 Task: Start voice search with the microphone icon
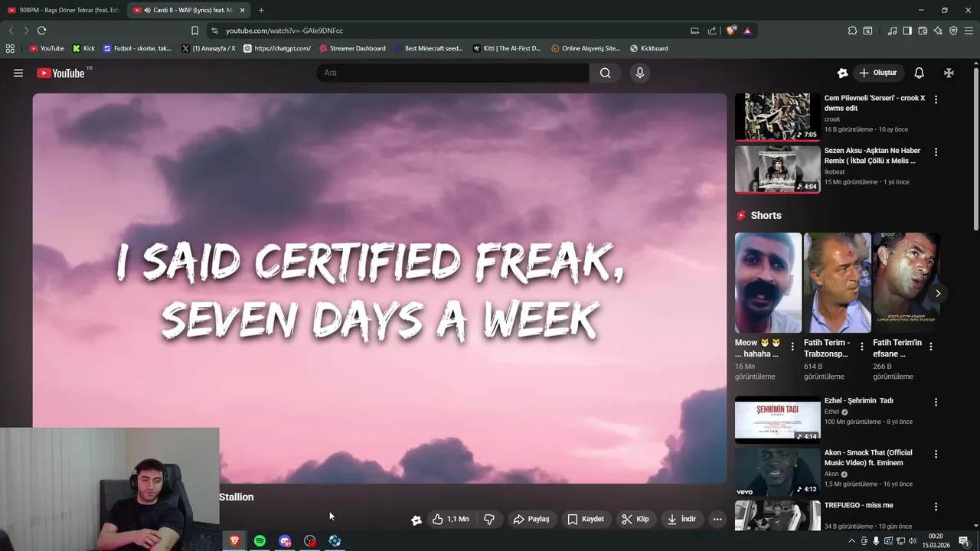coord(640,73)
